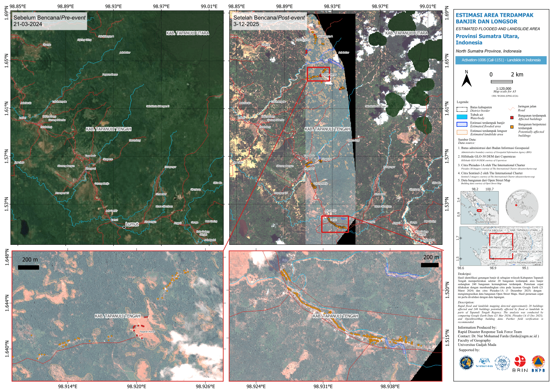Click the road network zigzag legend symbol
The height and width of the screenshot is (392, 555).
click(x=511, y=109)
